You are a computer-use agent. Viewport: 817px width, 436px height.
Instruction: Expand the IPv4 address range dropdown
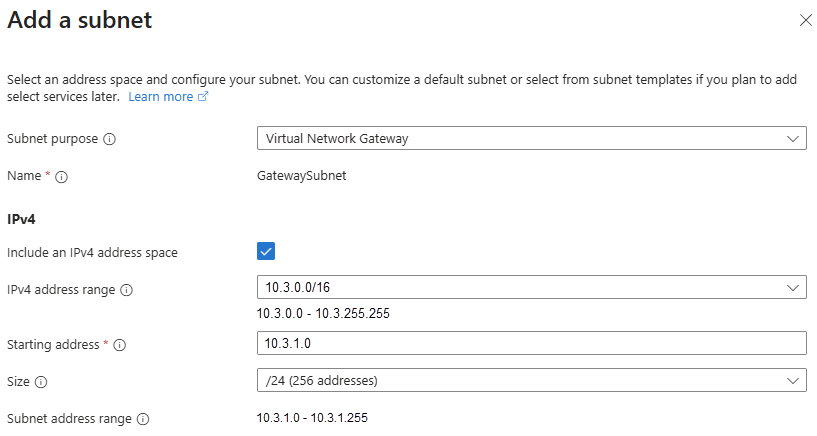(x=531, y=288)
